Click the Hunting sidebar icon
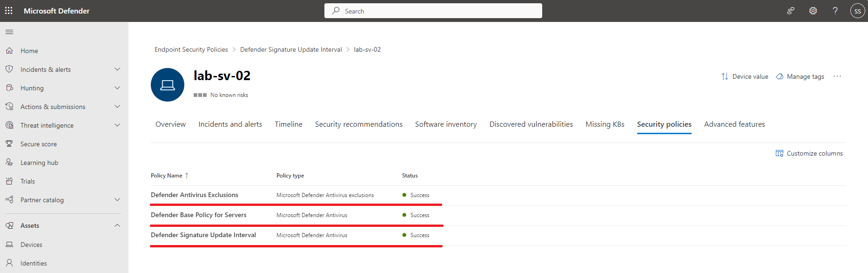The image size is (868, 273). (9, 88)
